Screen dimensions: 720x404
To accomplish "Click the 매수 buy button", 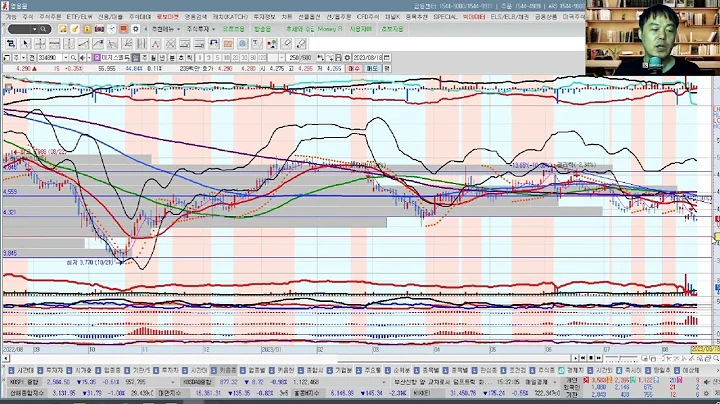I will pos(354,68).
